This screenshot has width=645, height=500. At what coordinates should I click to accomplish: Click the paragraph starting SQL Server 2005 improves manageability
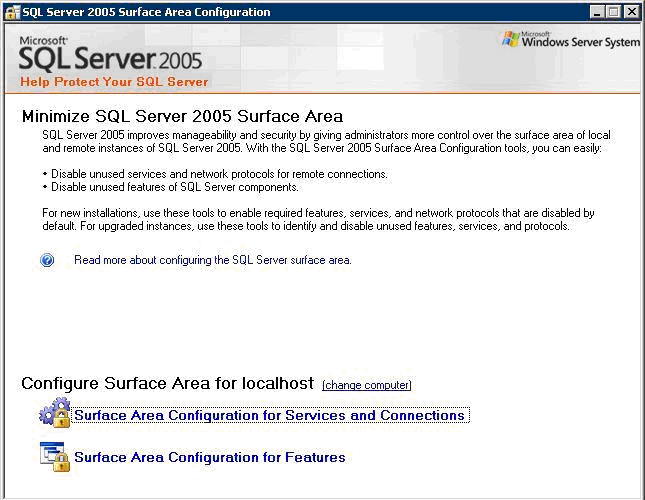[327, 141]
